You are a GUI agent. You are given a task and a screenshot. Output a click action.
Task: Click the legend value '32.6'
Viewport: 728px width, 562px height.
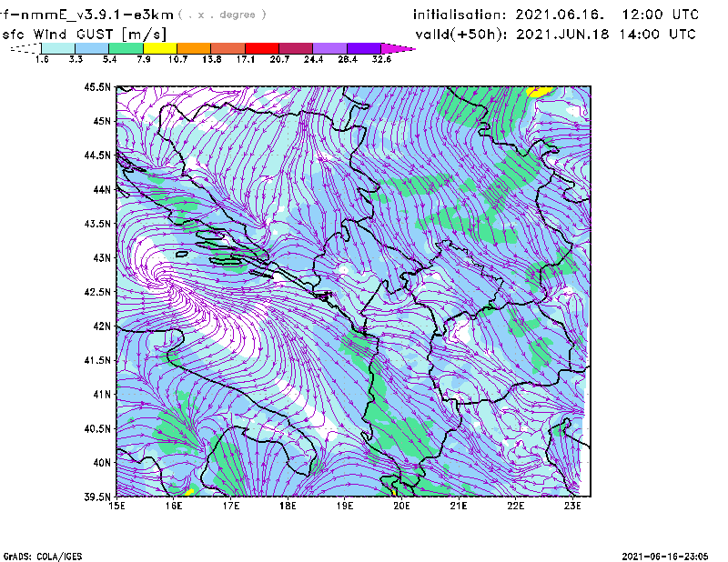[x=381, y=59]
